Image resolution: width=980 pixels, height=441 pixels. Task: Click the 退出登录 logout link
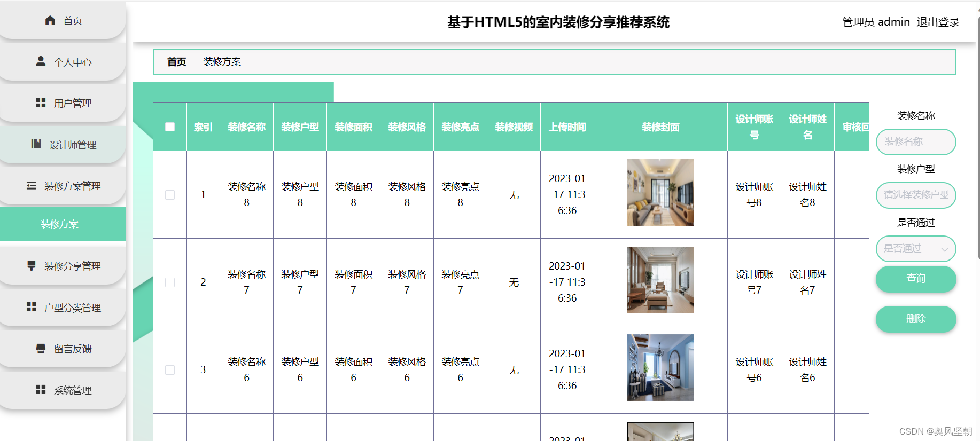coord(938,22)
